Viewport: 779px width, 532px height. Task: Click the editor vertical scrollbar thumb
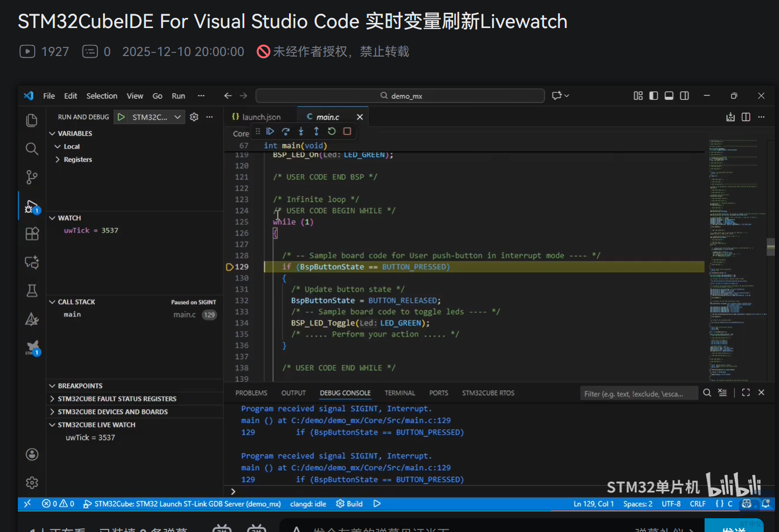pyautogui.click(x=771, y=247)
